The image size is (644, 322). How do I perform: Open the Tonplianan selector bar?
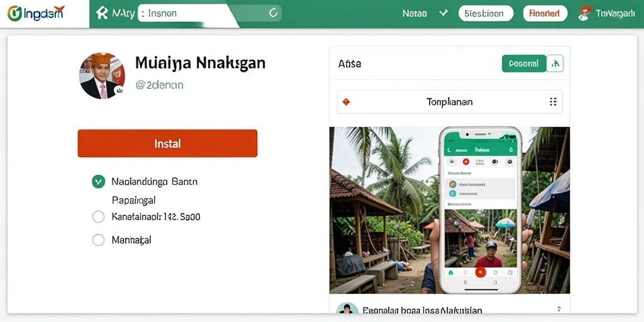(x=450, y=102)
